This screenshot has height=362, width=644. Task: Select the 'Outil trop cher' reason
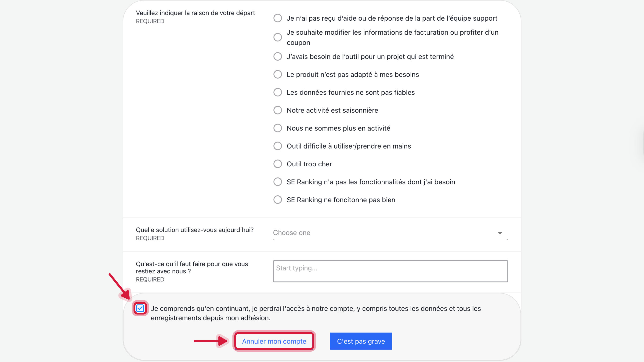tap(278, 164)
